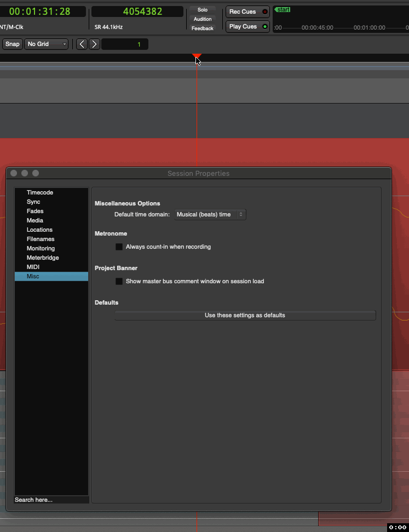The height and width of the screenshot is (532, 409).
Task: Check Show master bus comment window option
Action: (x=119, y=282)
